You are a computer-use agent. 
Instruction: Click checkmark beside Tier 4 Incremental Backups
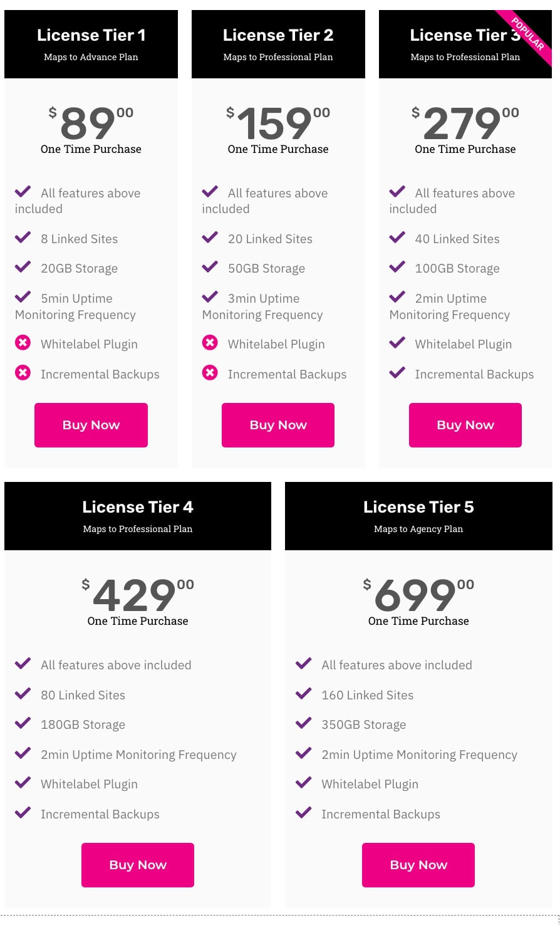pos(23,813)
